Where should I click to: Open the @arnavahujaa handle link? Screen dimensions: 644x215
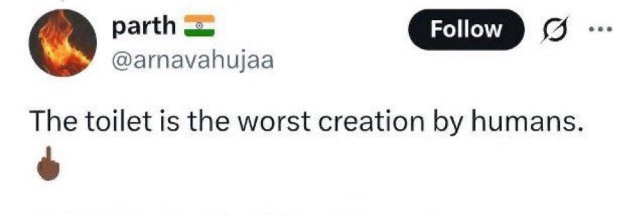(192, 60)
